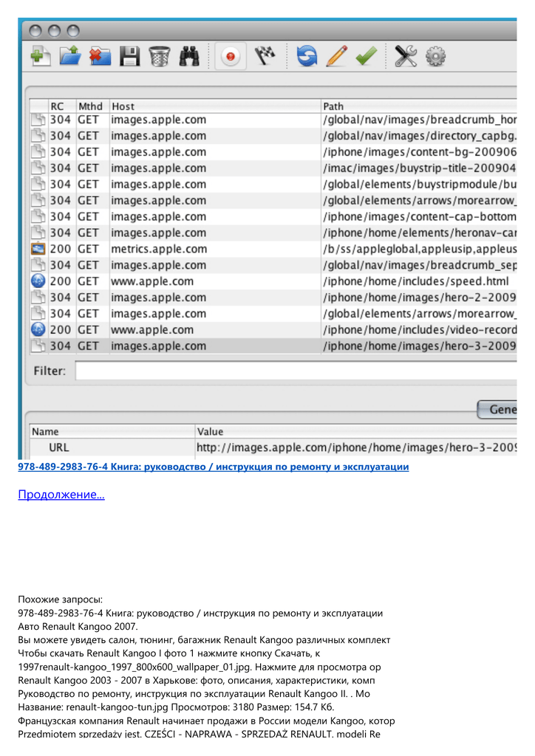
Task: Sort requests by the Host column header
Action: 214,106
